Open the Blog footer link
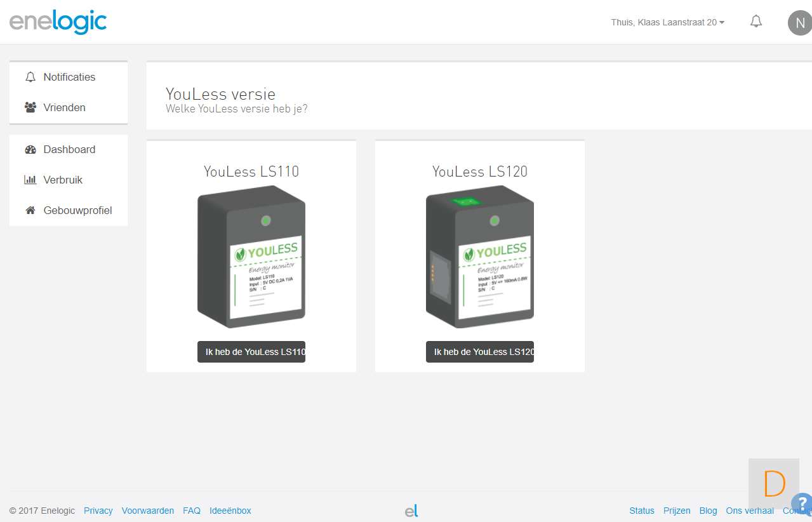Viewport: 812px width, 522px height. [708, 511]
